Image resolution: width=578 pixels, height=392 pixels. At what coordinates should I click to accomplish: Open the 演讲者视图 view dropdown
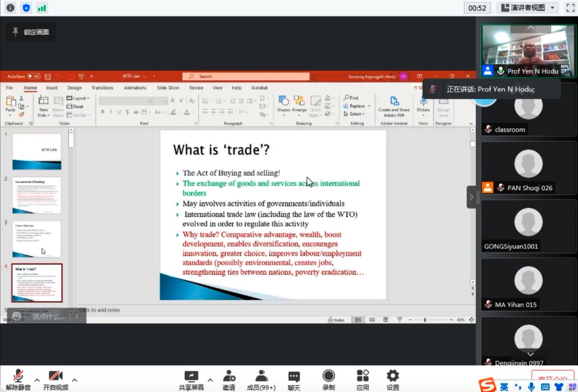tap(527, 8)
